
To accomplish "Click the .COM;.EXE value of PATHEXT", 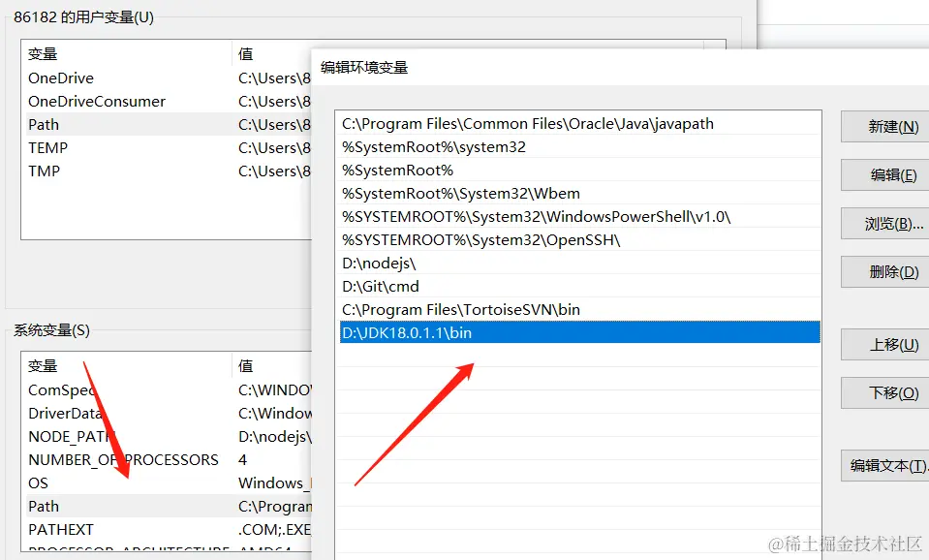I will coord(275,529).
